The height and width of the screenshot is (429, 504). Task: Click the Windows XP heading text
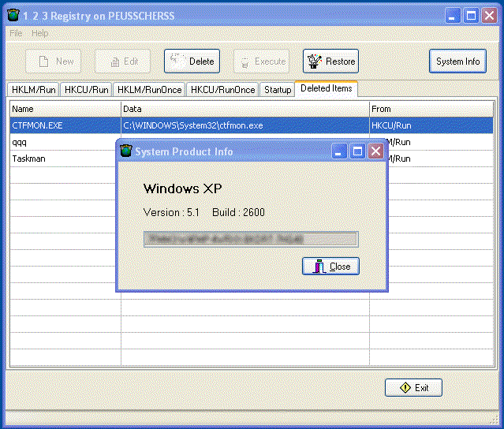tap(182, 188)
